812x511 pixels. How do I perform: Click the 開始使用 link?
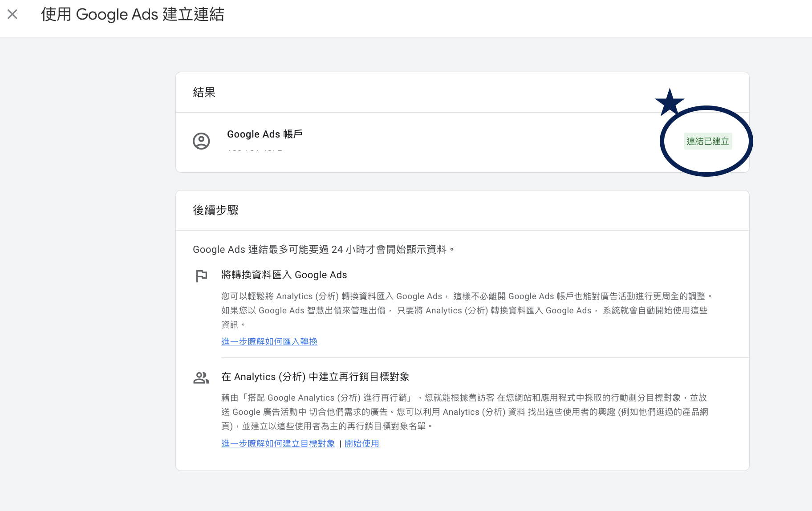[362, 443]
